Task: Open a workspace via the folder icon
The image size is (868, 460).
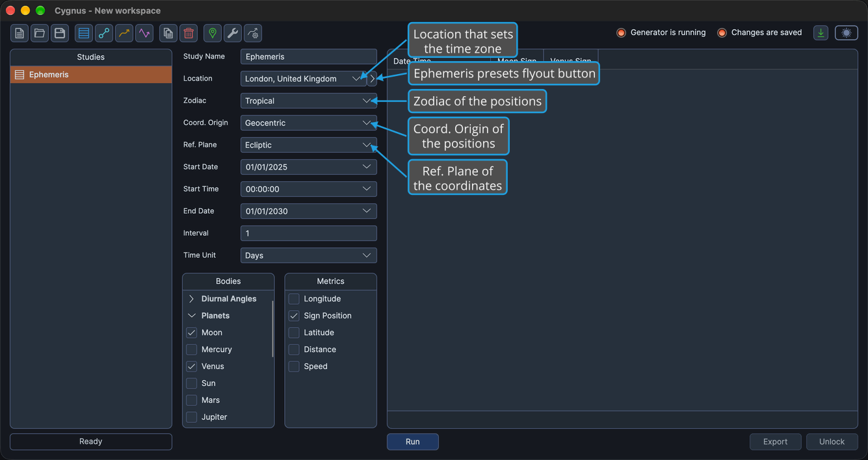Action: pos(40,33)
